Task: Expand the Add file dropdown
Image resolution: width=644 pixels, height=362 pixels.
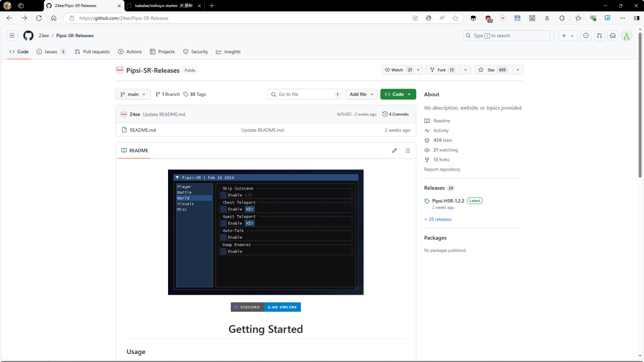Action: 361,94
